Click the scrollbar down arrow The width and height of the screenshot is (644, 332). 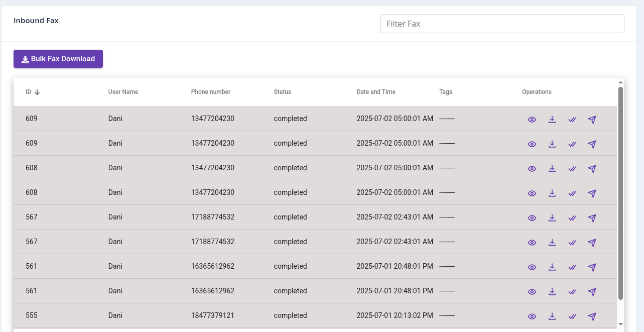click(x=620, y=324)
